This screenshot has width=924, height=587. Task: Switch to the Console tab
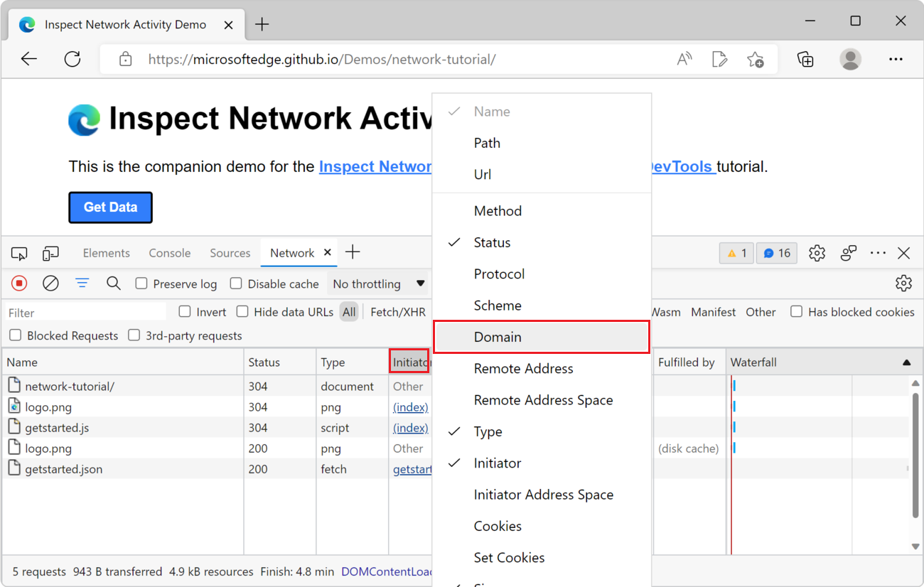coord(169,252)
